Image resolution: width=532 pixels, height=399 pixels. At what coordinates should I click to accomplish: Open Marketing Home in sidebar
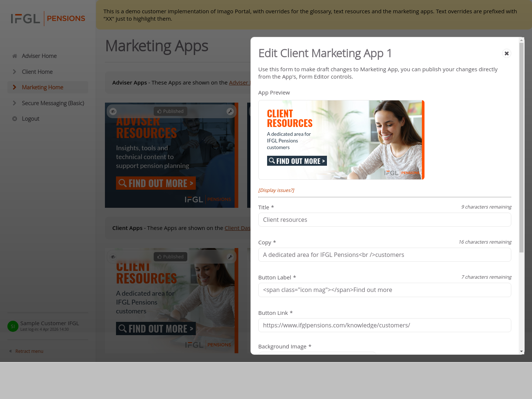(48, 87)
